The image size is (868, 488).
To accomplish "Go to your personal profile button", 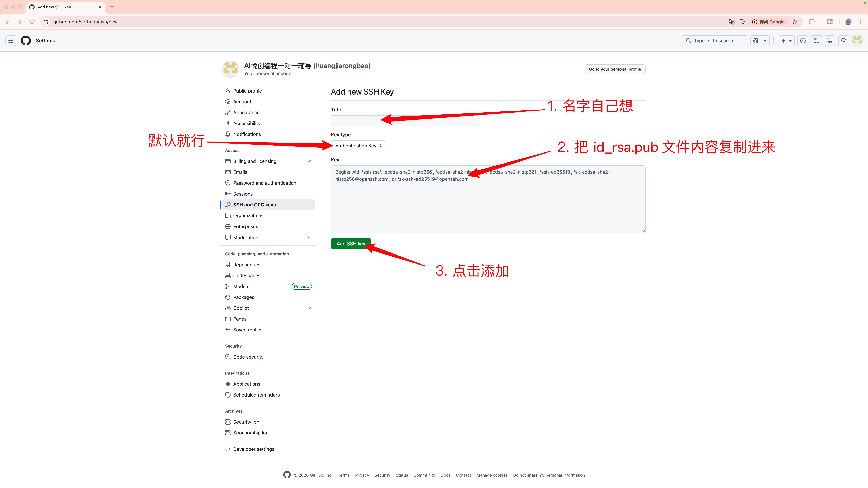I will [x=615, y=69].
